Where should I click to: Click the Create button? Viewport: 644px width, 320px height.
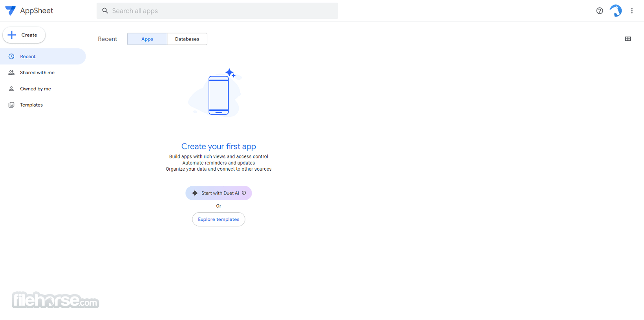click(x=24, y=35)
